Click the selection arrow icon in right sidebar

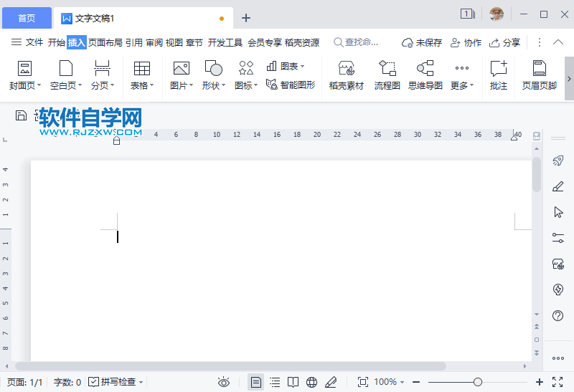[558, 212]
